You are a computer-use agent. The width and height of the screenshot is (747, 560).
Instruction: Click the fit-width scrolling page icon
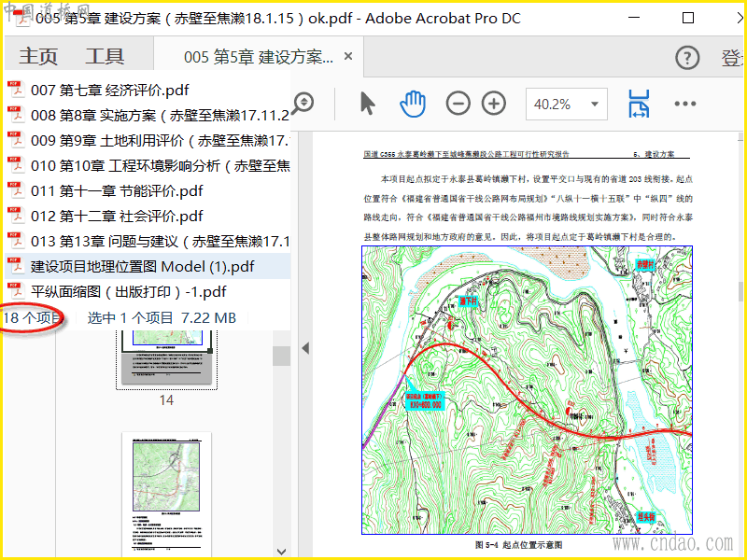pos(639,104)
